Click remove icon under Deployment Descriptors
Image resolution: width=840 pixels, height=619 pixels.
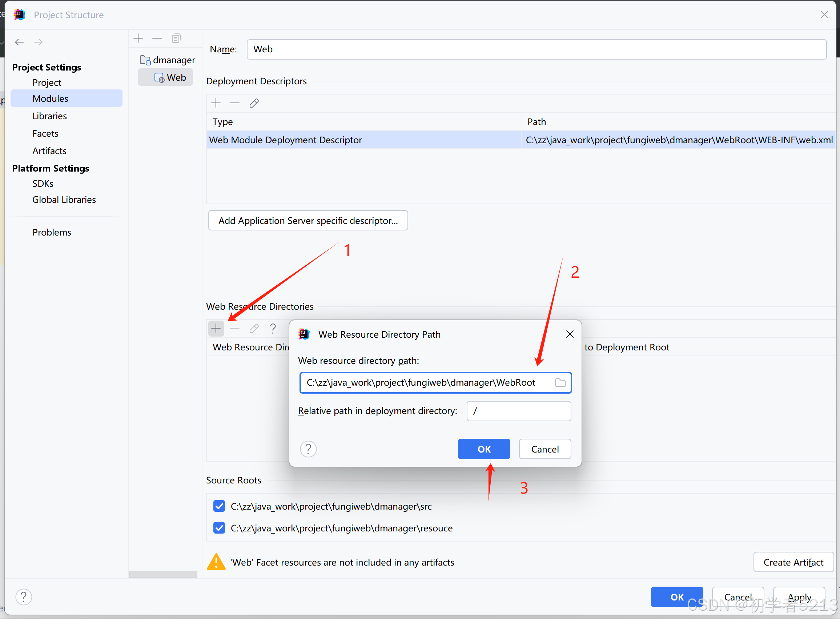tap(235, 103)
